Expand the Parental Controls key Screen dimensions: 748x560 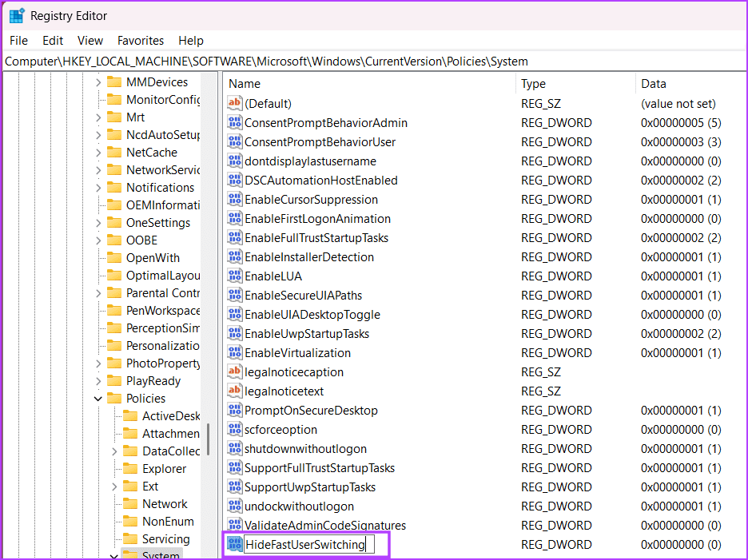tap(98, 293)
